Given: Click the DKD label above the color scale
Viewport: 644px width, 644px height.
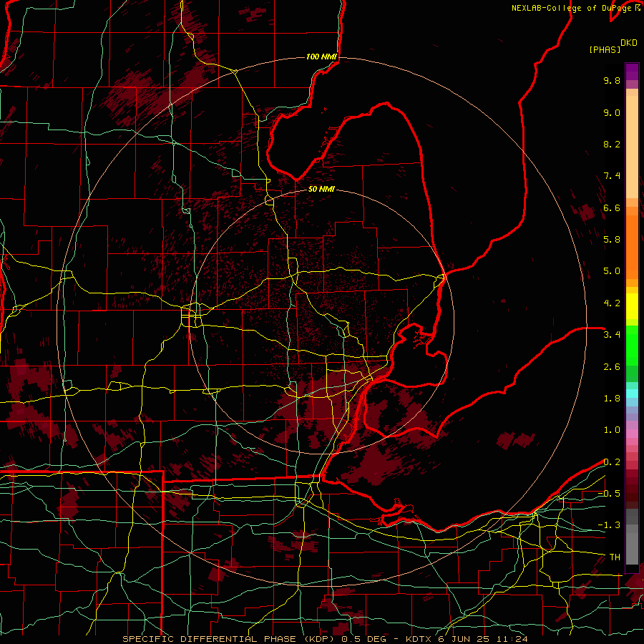Looking at the screenshot, I should pyautogui.click(x=629, y=43).
